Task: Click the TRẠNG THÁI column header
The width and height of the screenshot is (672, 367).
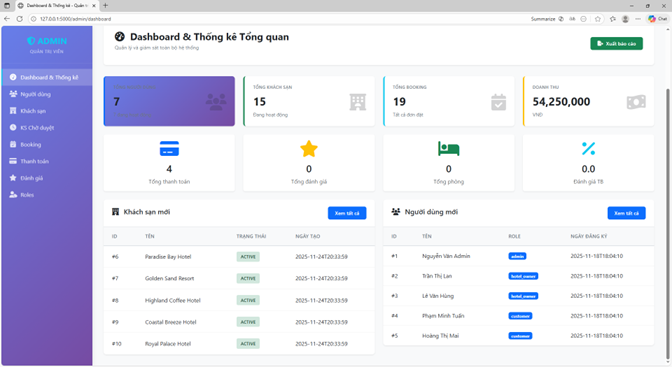Action: click(251, 236)
